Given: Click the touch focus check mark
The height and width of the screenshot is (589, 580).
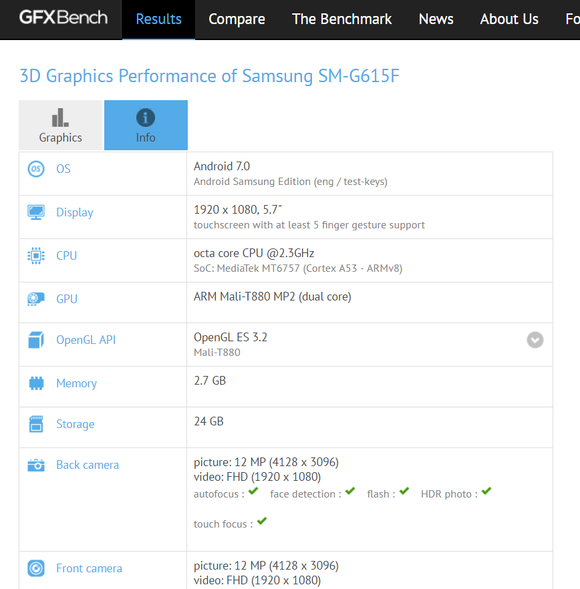Looking at the screenshot, I should (x=262, y=521).
